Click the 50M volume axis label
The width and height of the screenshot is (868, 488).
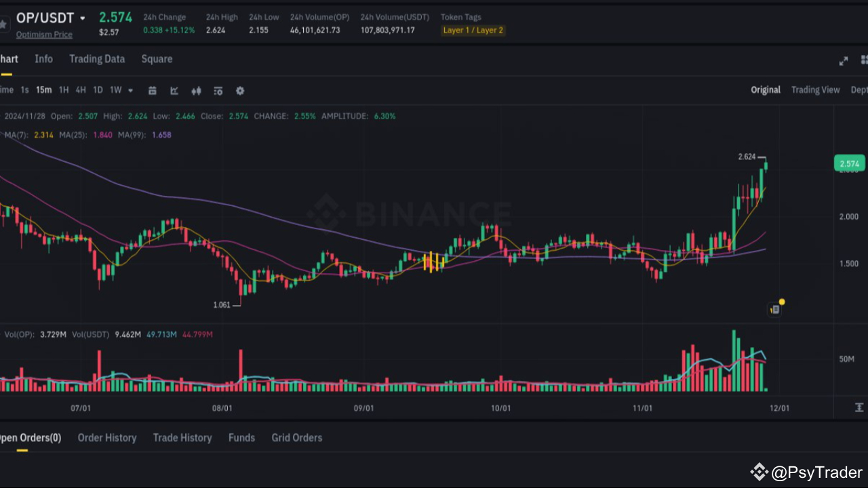pos(846,359)
